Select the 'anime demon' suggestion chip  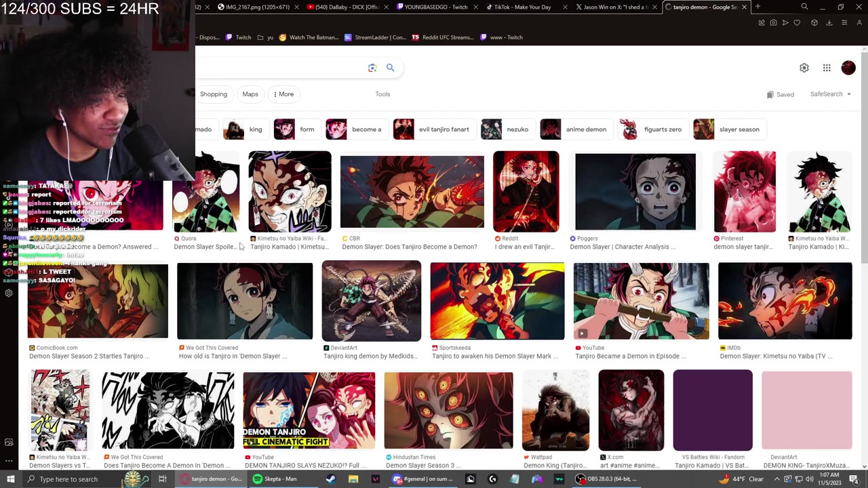[x=576, y=129]
